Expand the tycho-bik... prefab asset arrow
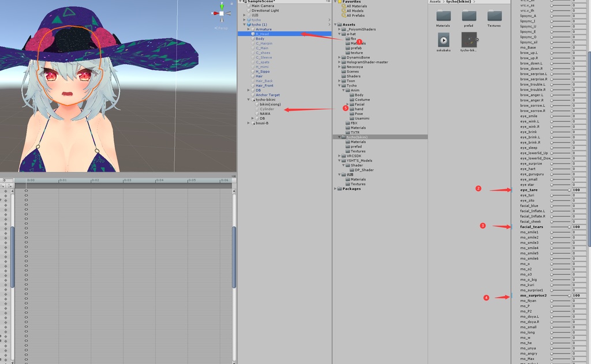Screen dimensions: 591x364 click(477, 40)
